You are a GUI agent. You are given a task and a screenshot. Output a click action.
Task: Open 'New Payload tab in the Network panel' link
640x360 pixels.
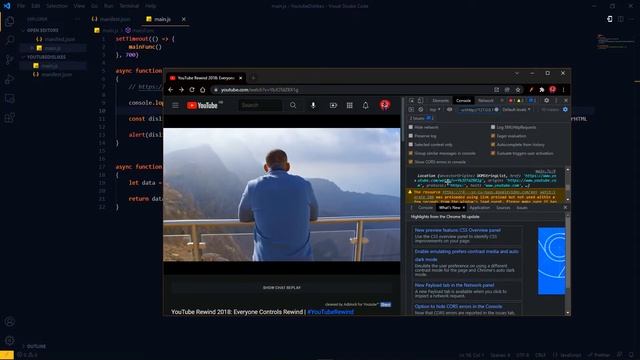pos(454,285)
